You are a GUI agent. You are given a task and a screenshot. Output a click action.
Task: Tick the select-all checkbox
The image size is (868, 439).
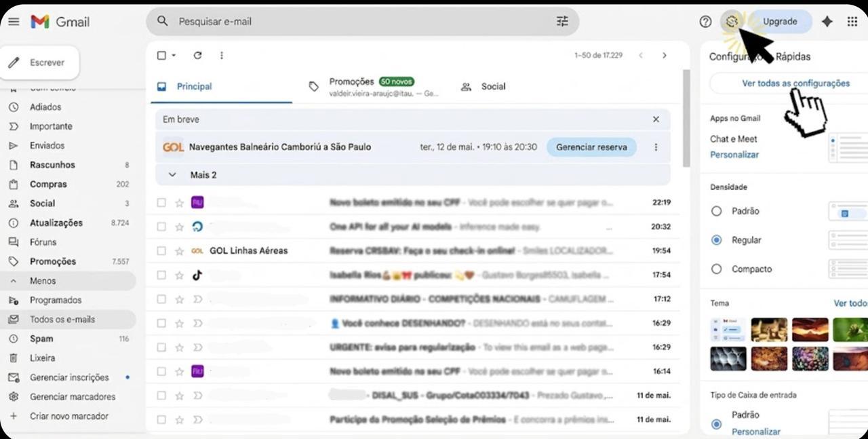[x=161, y=56]
